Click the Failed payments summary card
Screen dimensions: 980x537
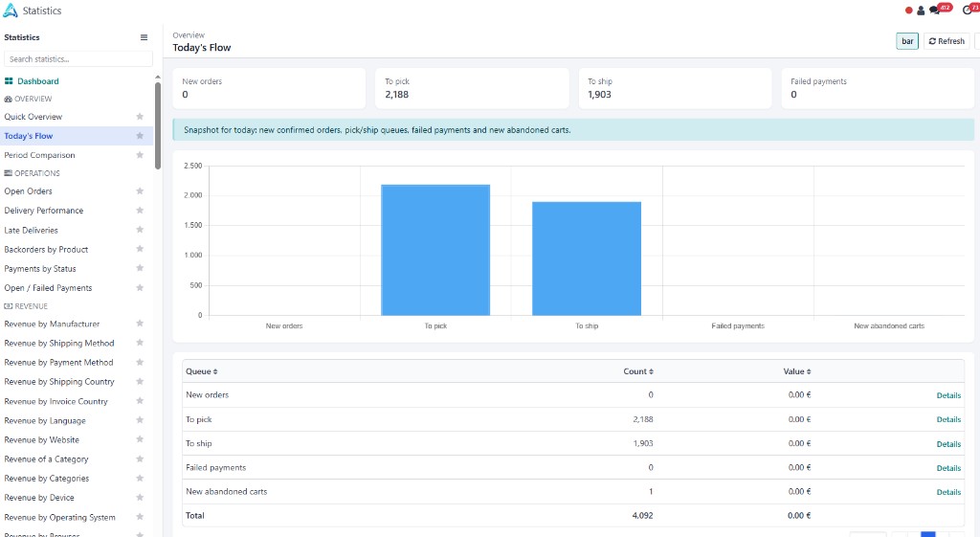click(x=878, y=88)
